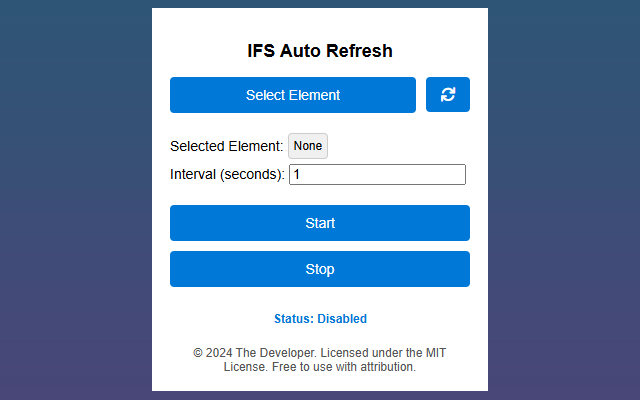
Task: Click "Licensed under the MIT" footer text
Action: click(395, 353)
